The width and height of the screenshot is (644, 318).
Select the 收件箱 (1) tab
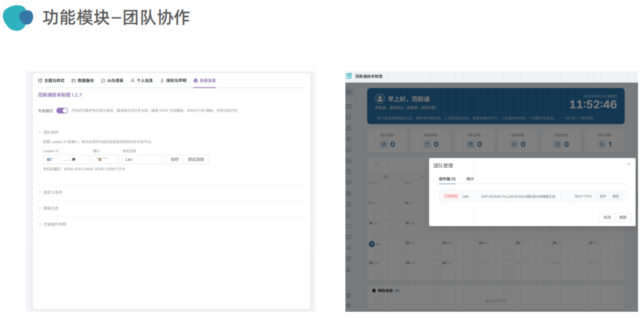click(x=447, y=179)
